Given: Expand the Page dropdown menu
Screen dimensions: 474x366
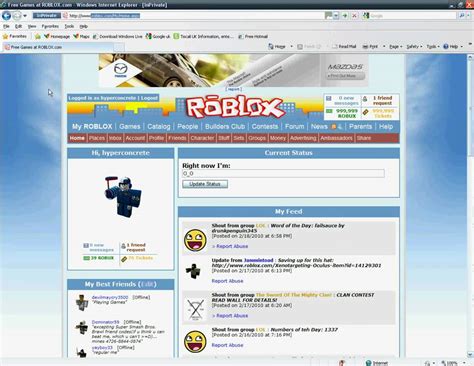Looking at the screenshot, I should [396, 47].
